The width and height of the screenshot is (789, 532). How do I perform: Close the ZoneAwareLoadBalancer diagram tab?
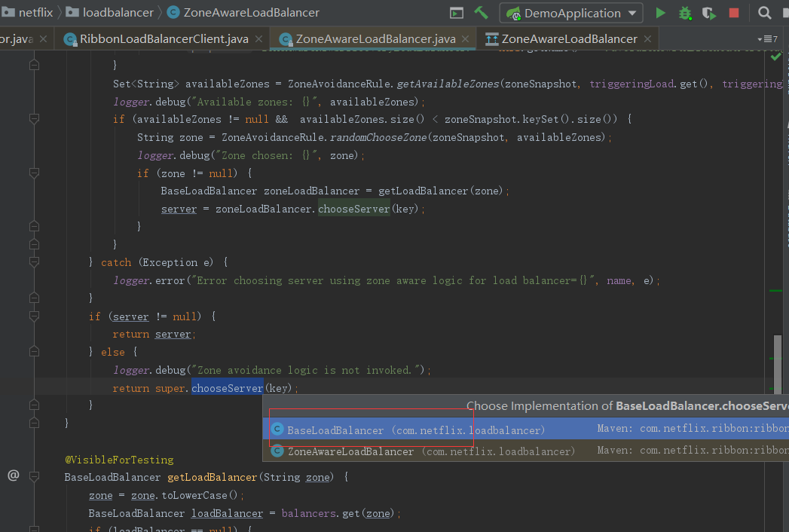647,38
